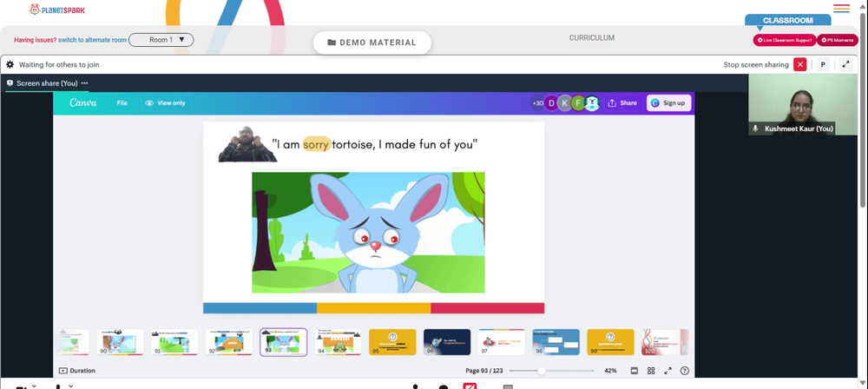The height and width of the screenshot is (389, 868).
Task: Select slide thumbnail 94
Action: coord(339,342)
